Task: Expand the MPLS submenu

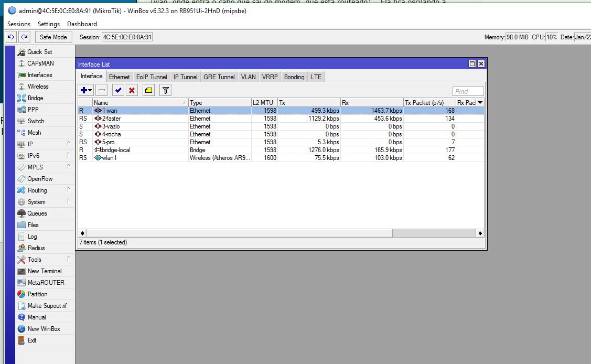Action: click(69, 167)
